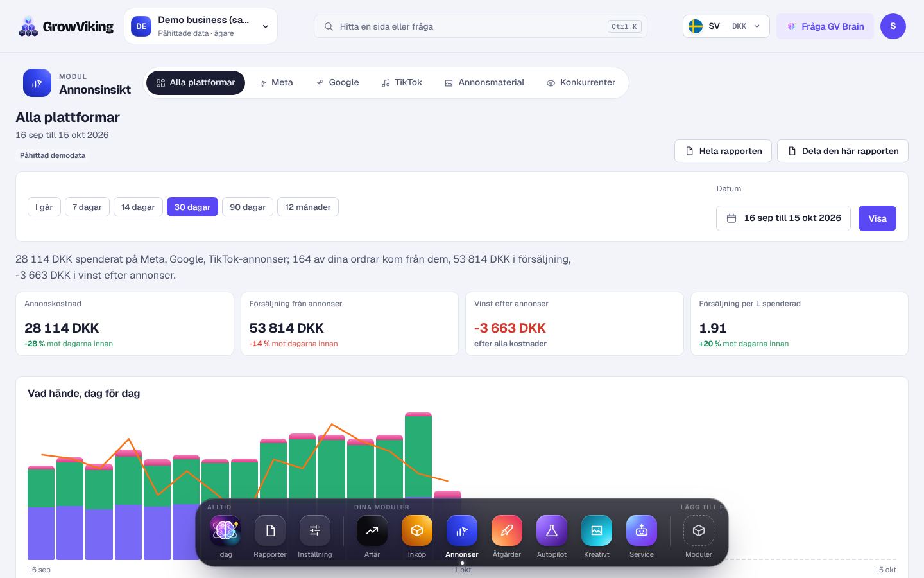Image resolution: width=924 pixels, height=578 pixels.
Task: Open Inställning sliders icon in dock
Action: [x=315, y=530]
